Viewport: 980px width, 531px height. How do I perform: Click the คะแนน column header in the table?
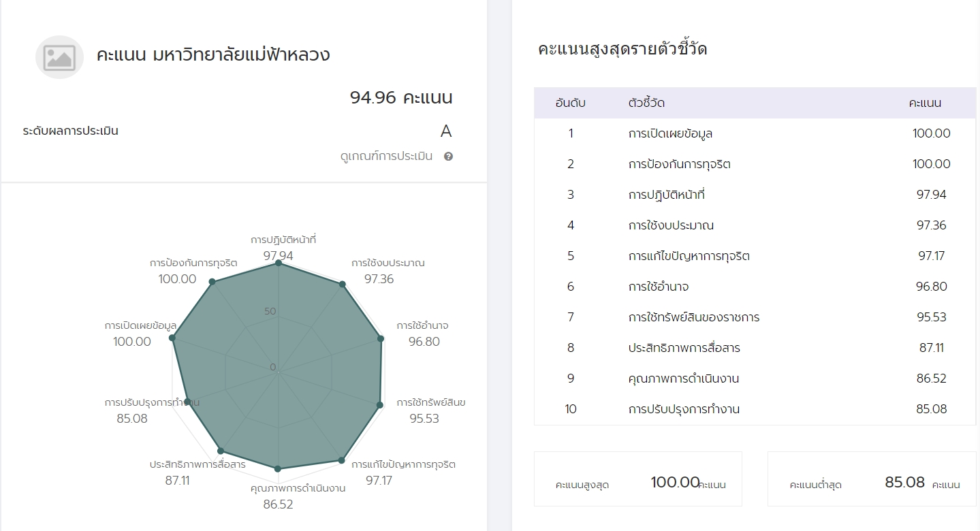click(x=925, y=103)
